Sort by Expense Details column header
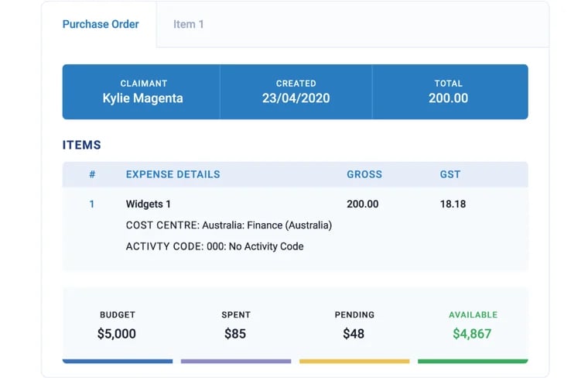Screen dimensions: 588x378 tap(173, 174)
